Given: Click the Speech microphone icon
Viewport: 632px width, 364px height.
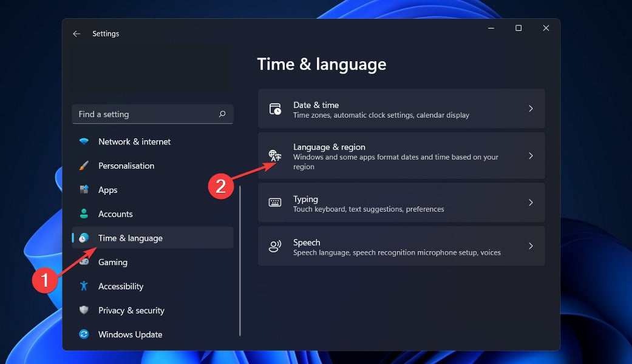Looking at the screenshot, I should coord(275,246).
